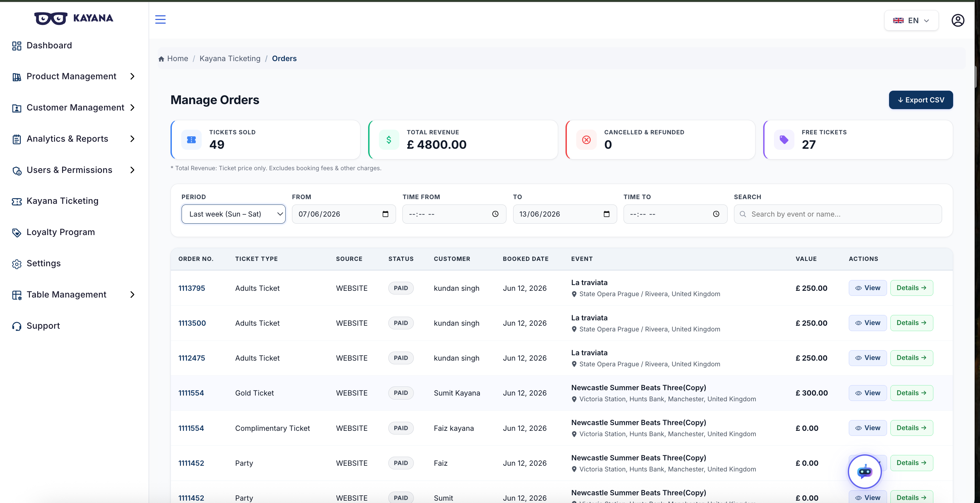Open the Time To clock picker icon
980x503 pixels.
pyautogui.click(x=716, y=214)
